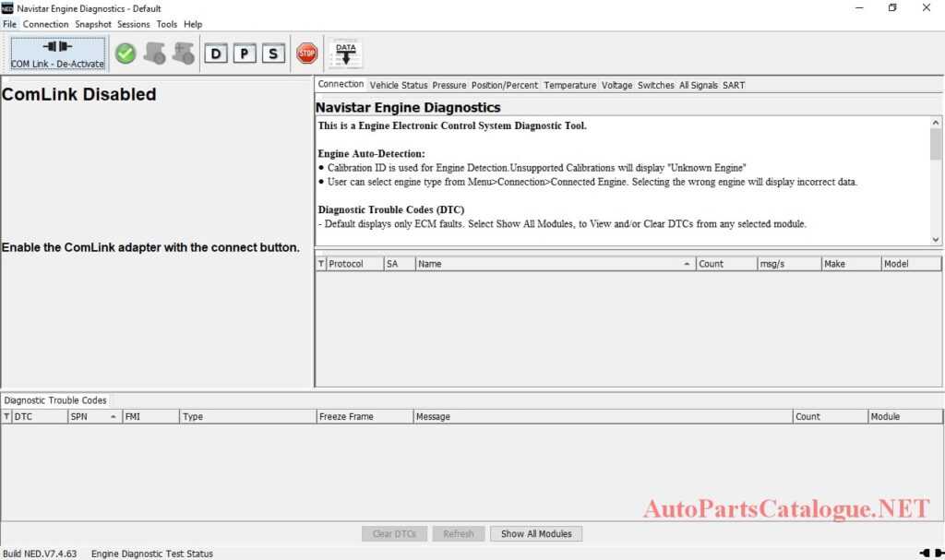Screen dimensions: 945x560
Task: Click the T filter in DTC table header
Action: 7,416
